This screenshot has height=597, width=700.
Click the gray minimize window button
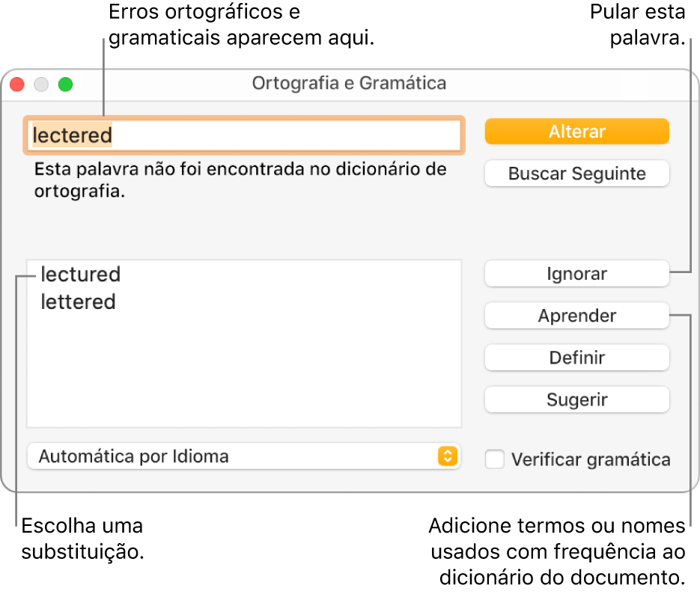coord(41,84)
